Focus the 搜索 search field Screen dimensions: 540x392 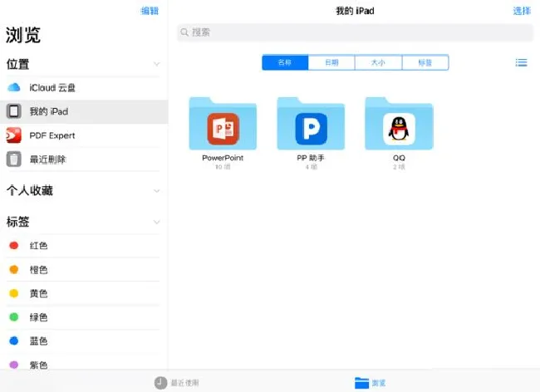(355, 32)
